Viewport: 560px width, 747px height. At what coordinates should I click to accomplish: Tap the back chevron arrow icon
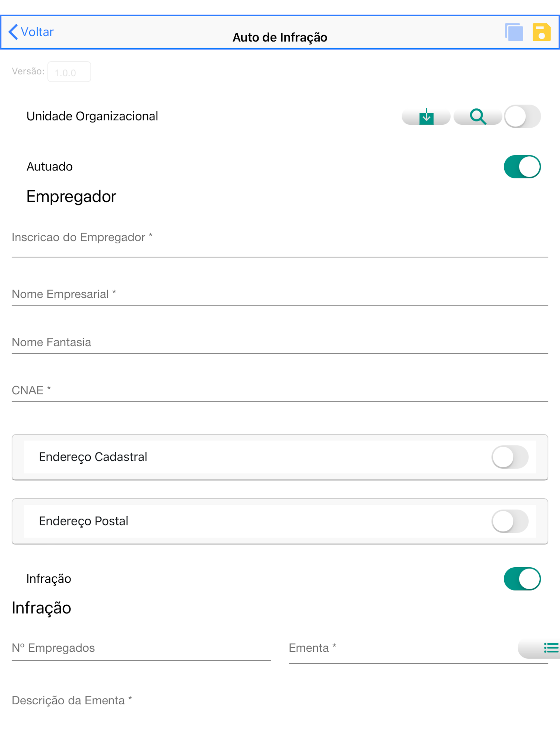(x=13, y=32)
